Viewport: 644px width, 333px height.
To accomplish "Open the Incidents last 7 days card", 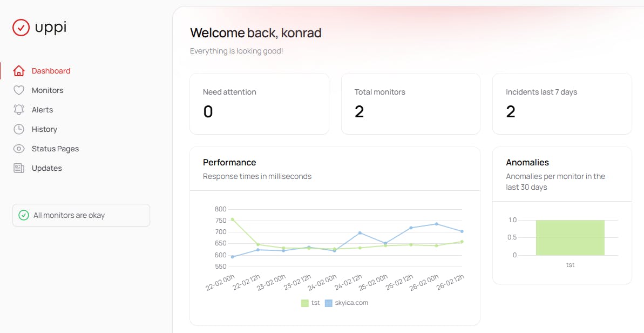I will pyautogui.click(x=562, y=104).
